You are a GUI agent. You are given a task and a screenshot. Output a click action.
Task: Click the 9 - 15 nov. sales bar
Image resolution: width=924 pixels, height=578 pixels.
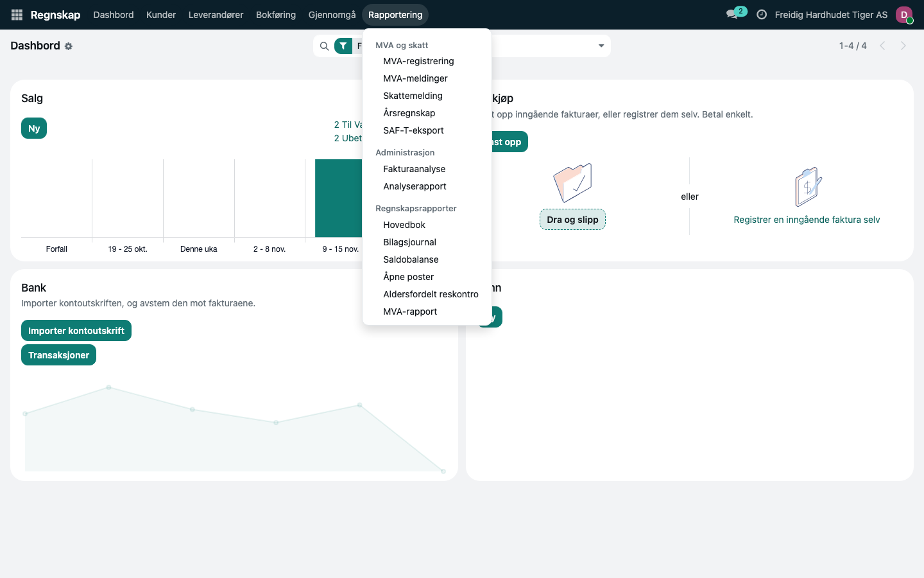tap(339, 198)
